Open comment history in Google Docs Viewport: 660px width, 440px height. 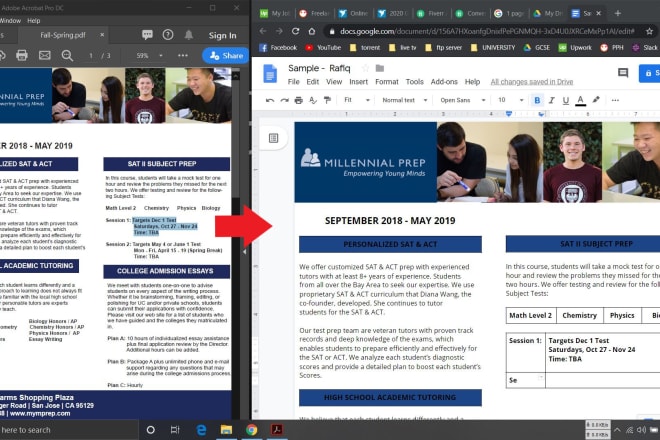[623, 73]
